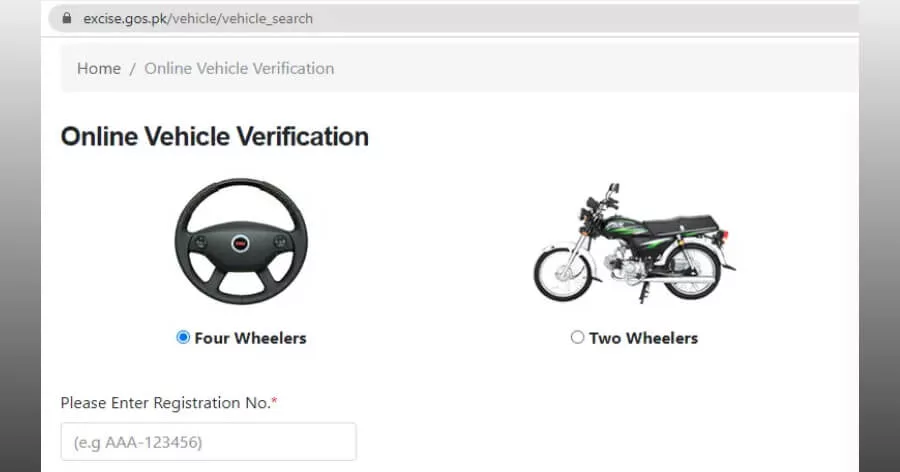This screenshot has height=472, width=900.
Task: Select the Two Wheelers radio button
Action: point(577,337)
